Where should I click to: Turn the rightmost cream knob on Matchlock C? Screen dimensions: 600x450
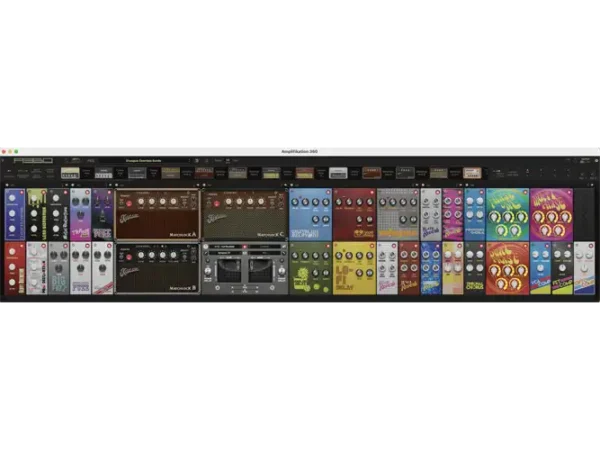261,201
